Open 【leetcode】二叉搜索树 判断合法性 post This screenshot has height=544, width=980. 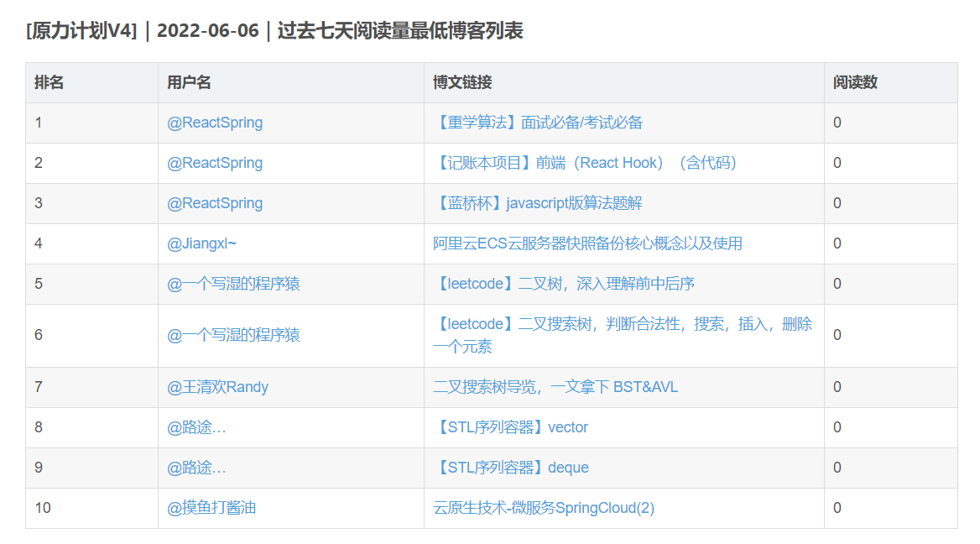[x=623, y=335]
